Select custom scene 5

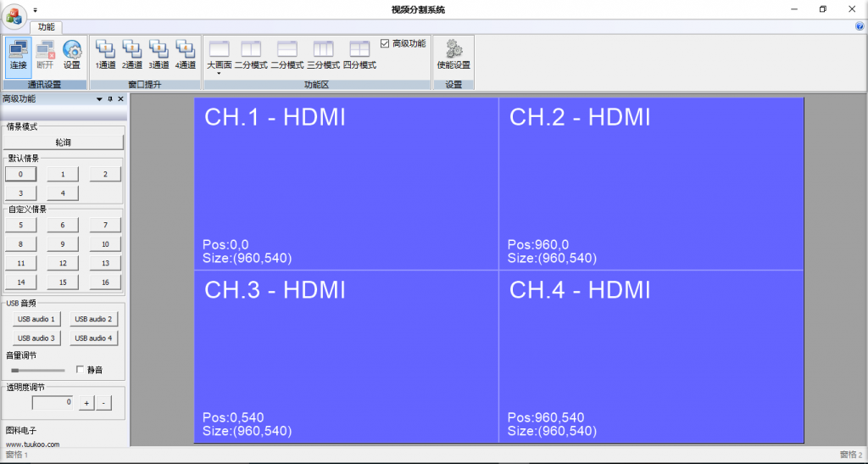coord(21,225)
